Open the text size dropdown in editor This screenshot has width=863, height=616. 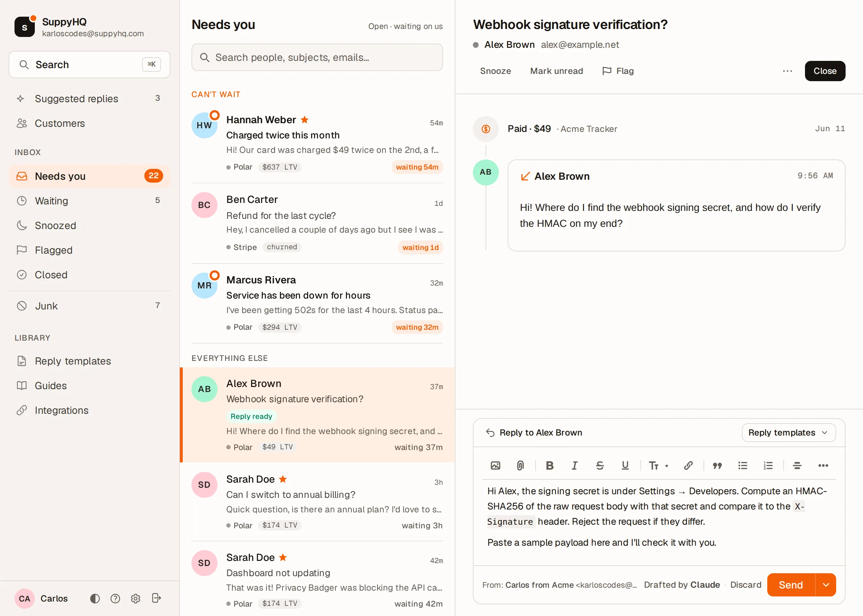tap(658, 465)
